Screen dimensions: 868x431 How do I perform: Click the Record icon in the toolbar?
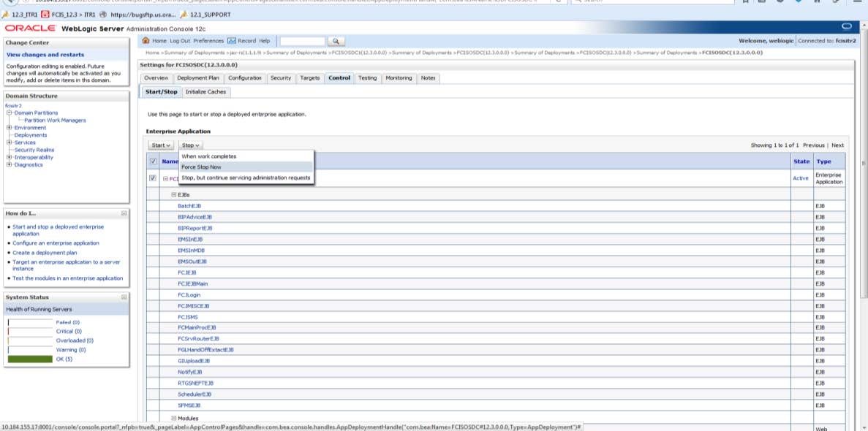(232, 41)
